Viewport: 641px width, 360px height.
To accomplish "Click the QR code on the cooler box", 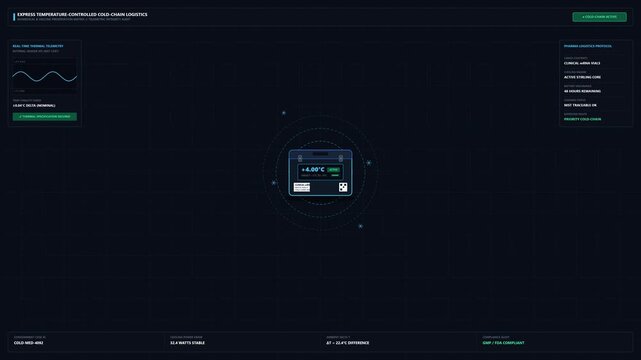I will coord(343,187).
